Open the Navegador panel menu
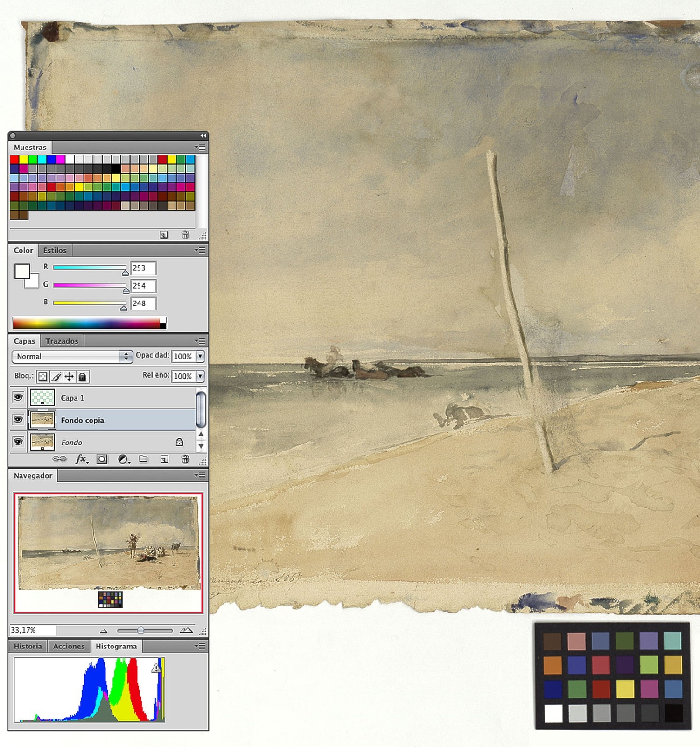700x747 pixels. [201, 475]
